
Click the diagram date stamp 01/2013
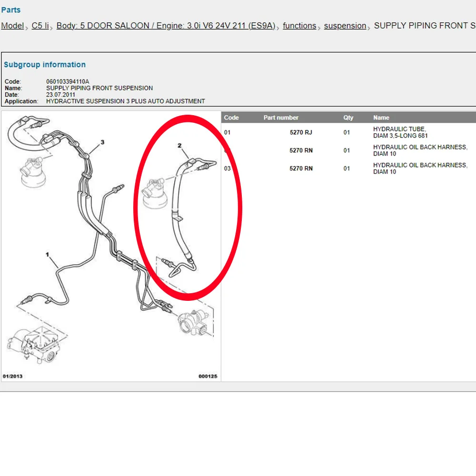13,377
